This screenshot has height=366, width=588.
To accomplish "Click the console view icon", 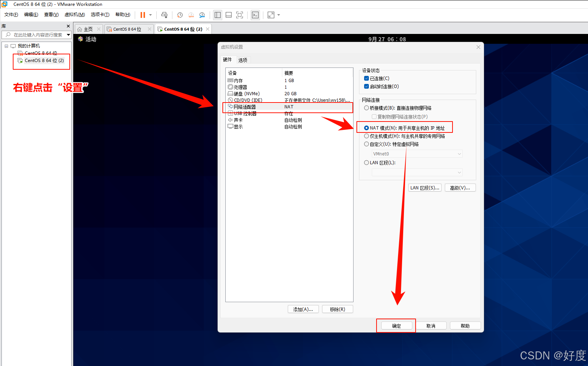I will pyautogui.click(x=255, y=15).
